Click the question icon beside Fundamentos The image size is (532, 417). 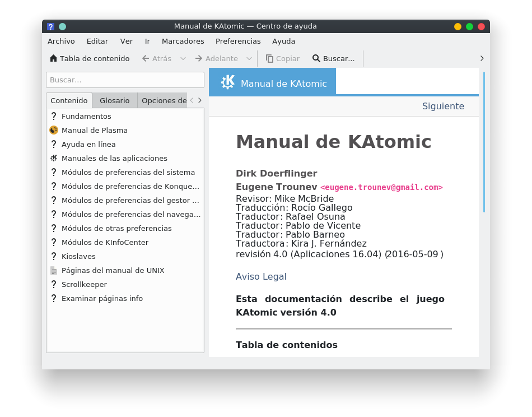coord(54,116)
